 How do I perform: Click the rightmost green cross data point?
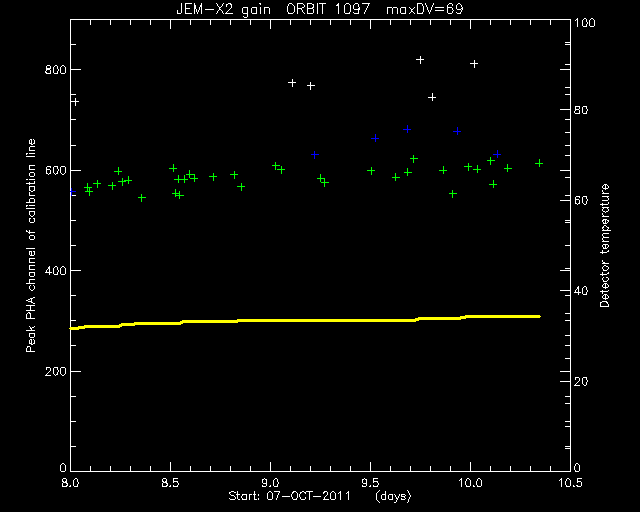[x=539, y=163]
